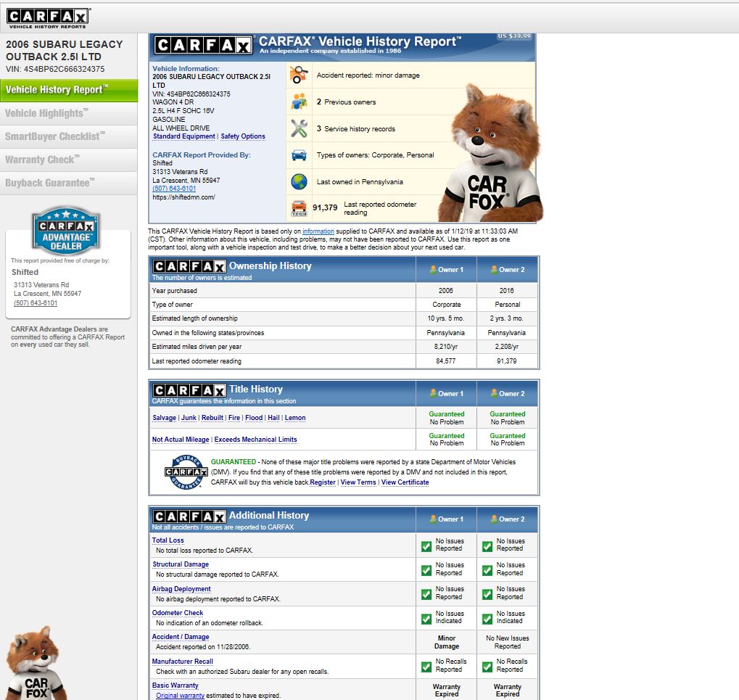Go to the Buyback Guarantee tab

pyautogui.click(x=69, y=183)
